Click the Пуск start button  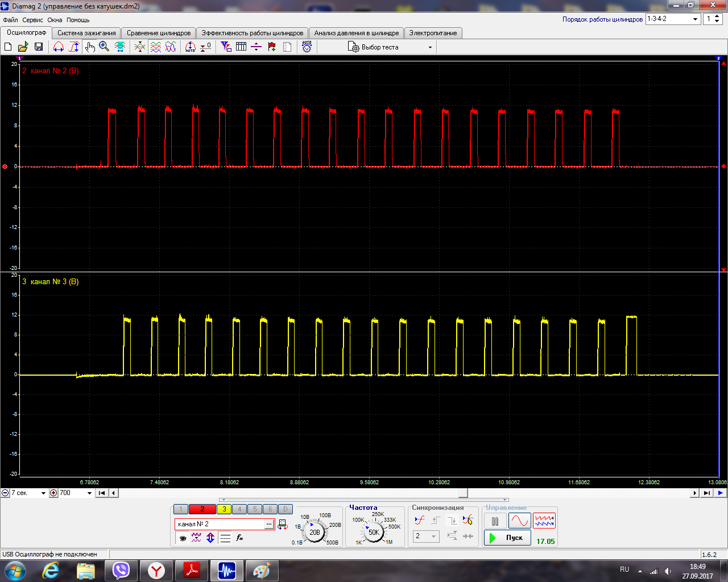coord(507,538)
